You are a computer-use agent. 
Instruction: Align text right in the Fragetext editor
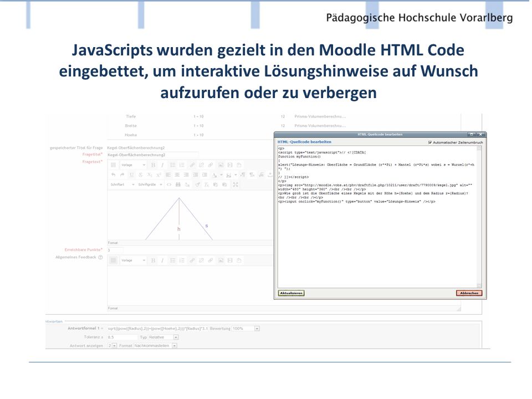coord(186,175)
